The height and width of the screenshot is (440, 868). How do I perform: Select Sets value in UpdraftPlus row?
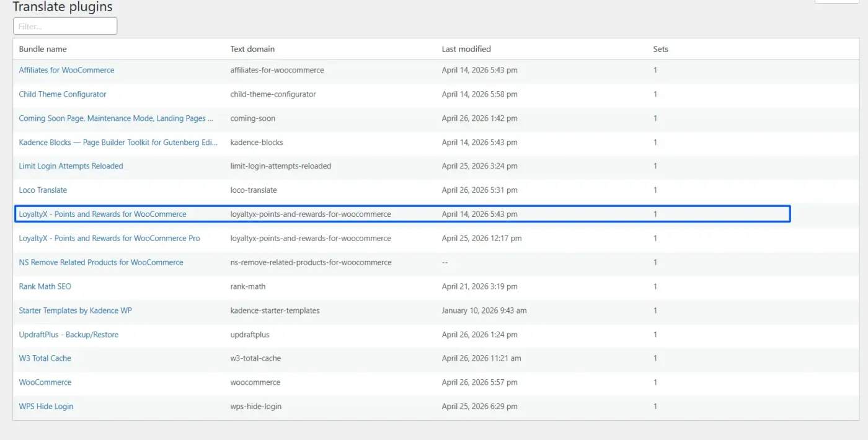[x=655, y=335]
